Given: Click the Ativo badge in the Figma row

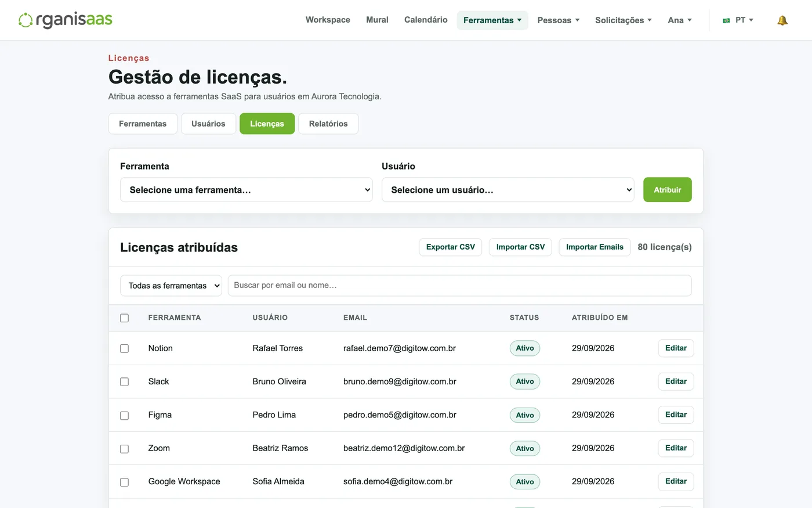Looking at the screenshot, I should pyautogui.click(x=525, y=415).
